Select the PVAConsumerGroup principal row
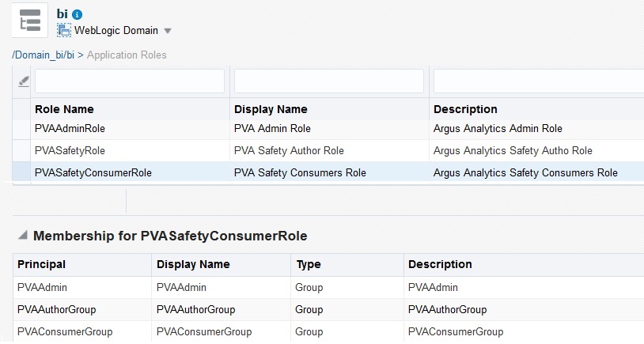Viewport: 644px width, 344px height. click(x=64, y=331)
